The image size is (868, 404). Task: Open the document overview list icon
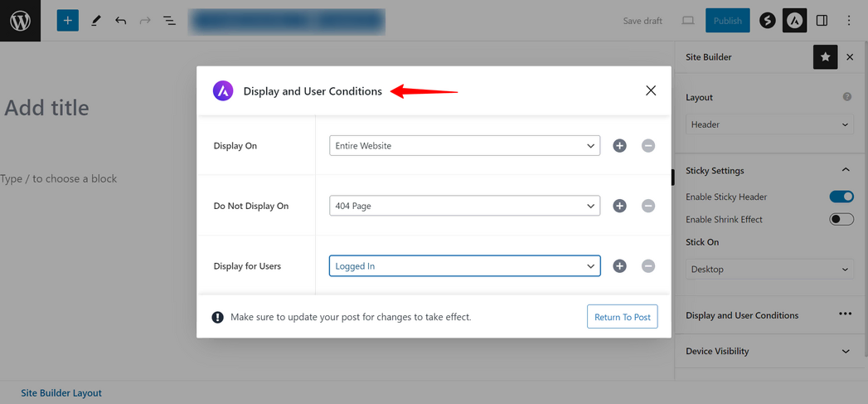click(170, 21)
